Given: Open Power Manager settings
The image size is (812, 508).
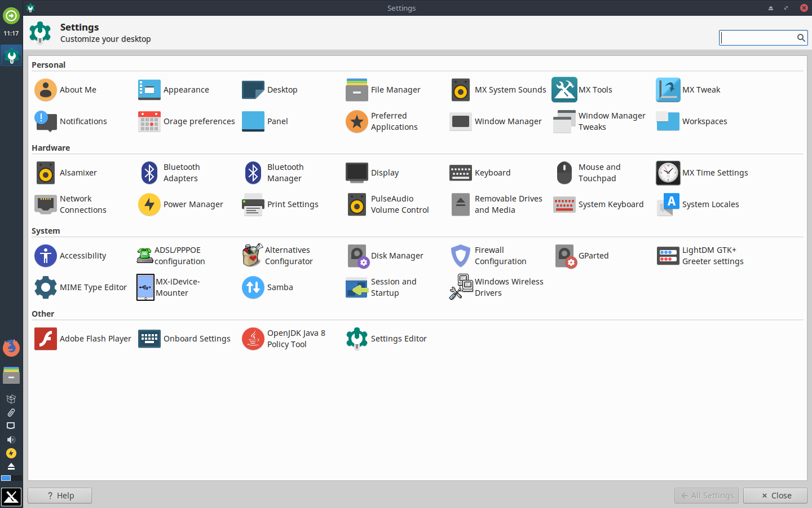Looking at the screenshot, I should [181, 204].
